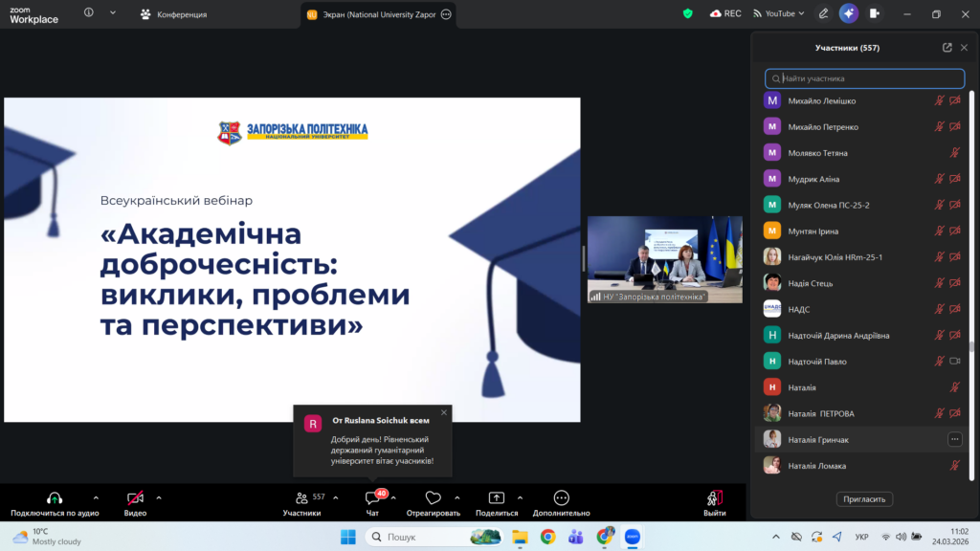Expand the arrow next to Видео
Image resolution: width=980 pixels, height=551 pixels.
(159, 497)
